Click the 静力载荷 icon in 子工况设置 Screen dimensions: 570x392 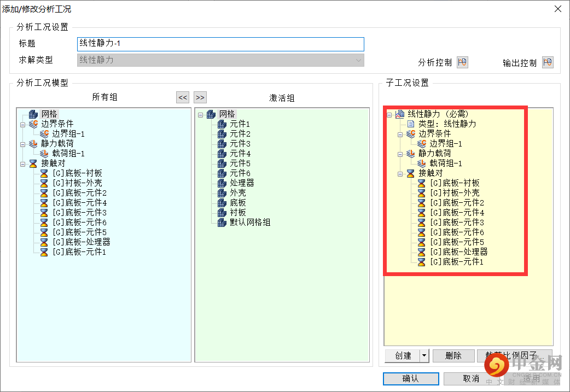pyautogui.click(x=411, y=153)
